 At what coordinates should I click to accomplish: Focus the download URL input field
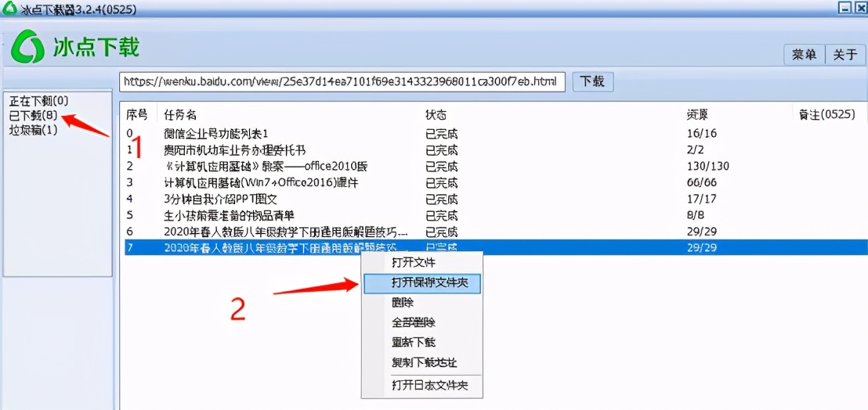click(342, 82)
